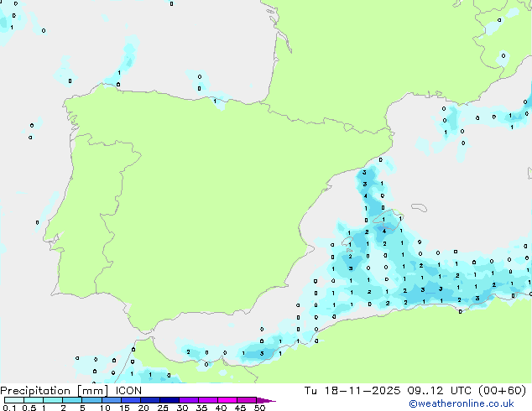This screenshot has height=411, width=532.
Task: Pick the legend swatch between 20 and 25
Action: [x=150, y=400]
